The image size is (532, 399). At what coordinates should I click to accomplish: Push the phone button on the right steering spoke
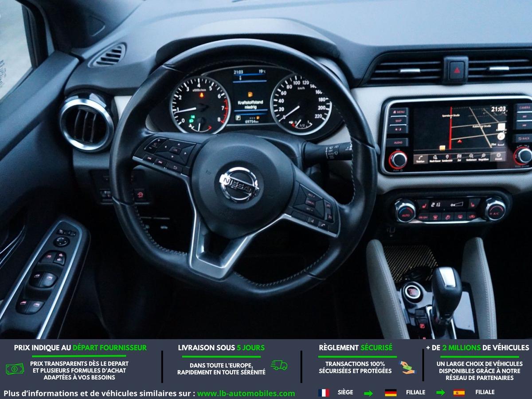(323, 226)
